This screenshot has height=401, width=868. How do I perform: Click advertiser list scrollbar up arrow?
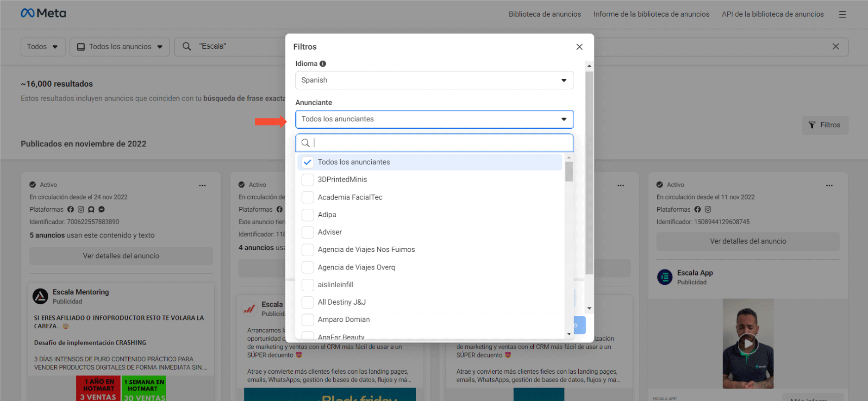[x=569, y=158]
